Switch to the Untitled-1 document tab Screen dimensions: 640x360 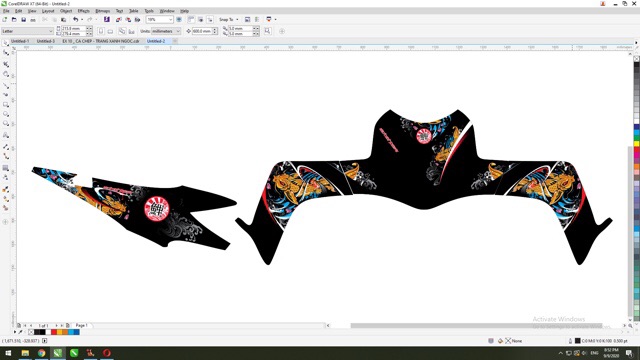(20, 41)
